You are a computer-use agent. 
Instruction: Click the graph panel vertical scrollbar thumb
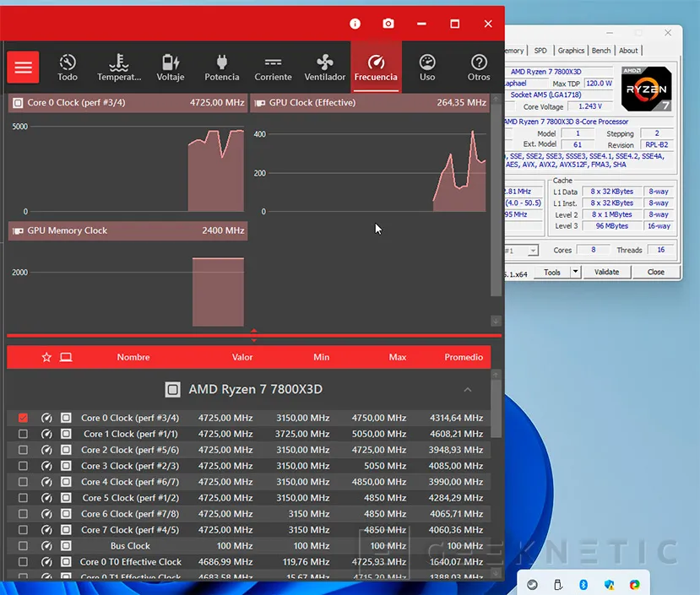coord(496,200)
